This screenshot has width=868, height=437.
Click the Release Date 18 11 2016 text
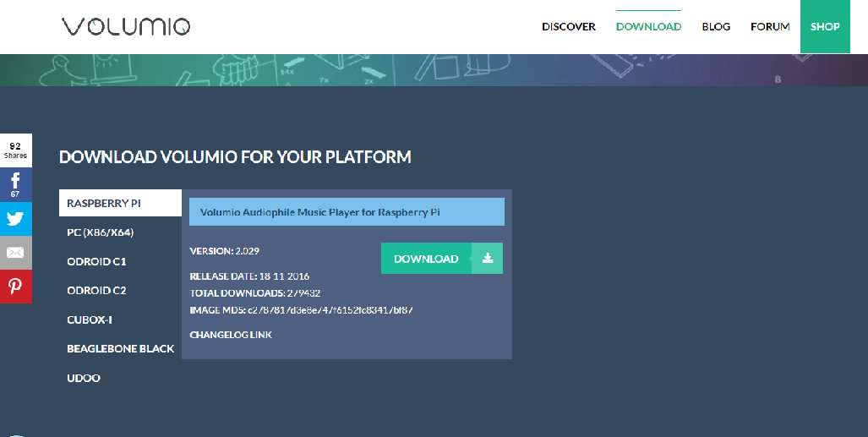(249, 276)
